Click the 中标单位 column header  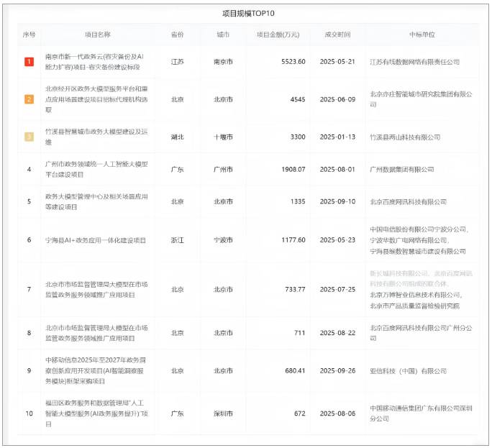(422, 35)
